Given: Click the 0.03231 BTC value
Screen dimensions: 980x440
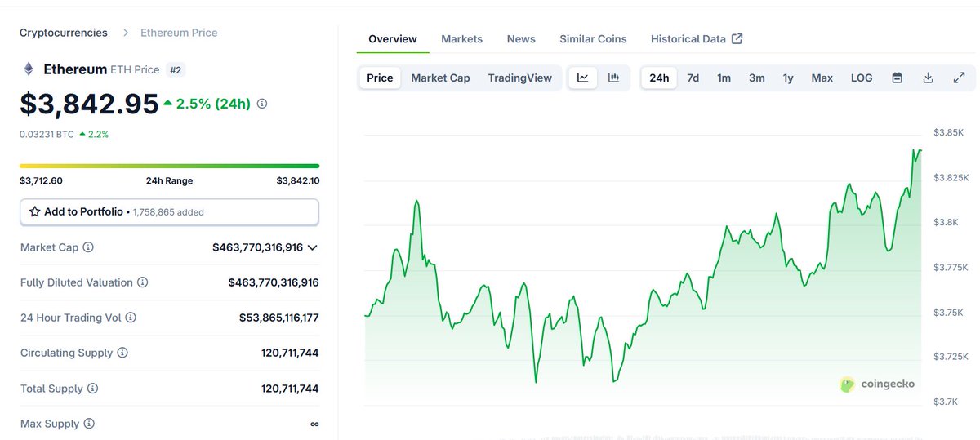Looking at the screenshot, I should coord(47,134).
